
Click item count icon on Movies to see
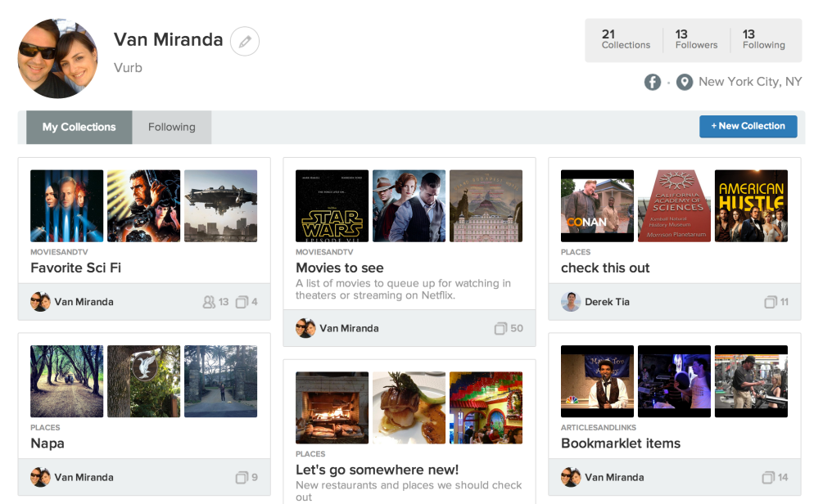click(x=500, y=328)
